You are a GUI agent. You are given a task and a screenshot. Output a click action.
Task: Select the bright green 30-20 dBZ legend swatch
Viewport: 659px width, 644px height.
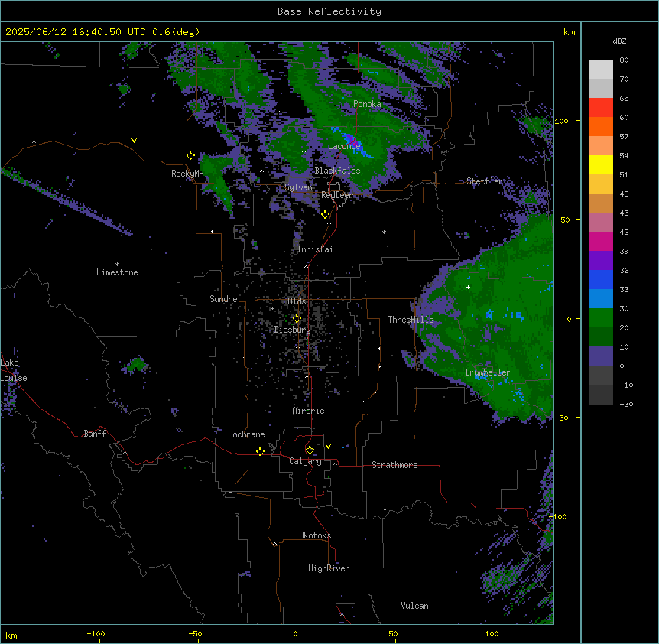pyautogui.click(x=601, y=318)
